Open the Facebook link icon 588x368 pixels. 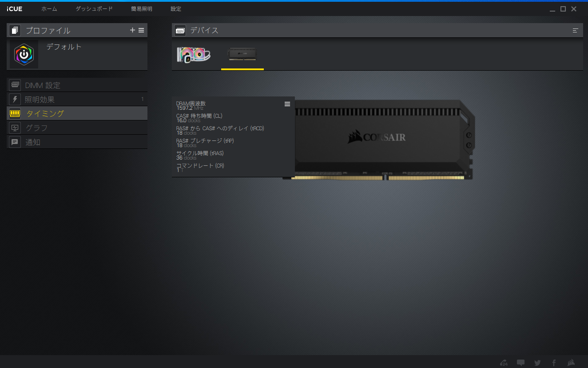pyautogui.click(x=554, y=363)
